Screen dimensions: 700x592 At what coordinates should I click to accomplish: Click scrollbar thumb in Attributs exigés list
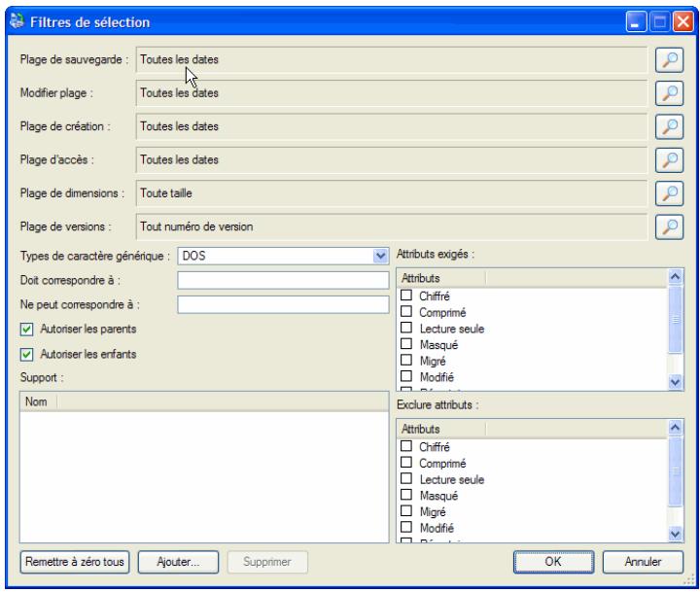[675, 319]
